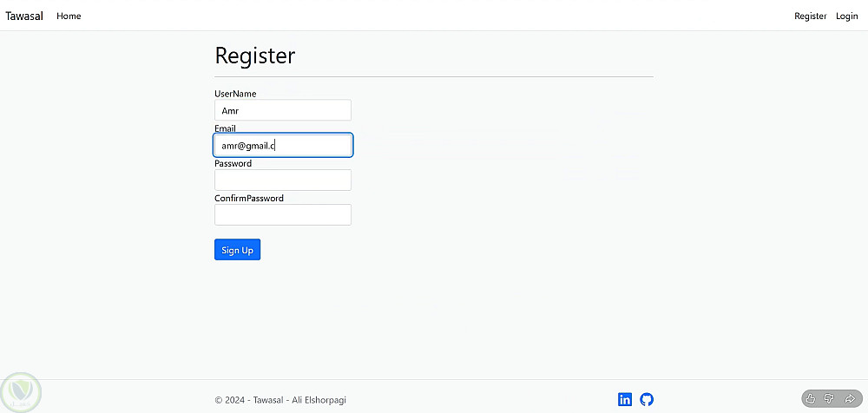Open the LinkedIn profile icon in footer
868x413 pixels.
click(x=625, y=399)
